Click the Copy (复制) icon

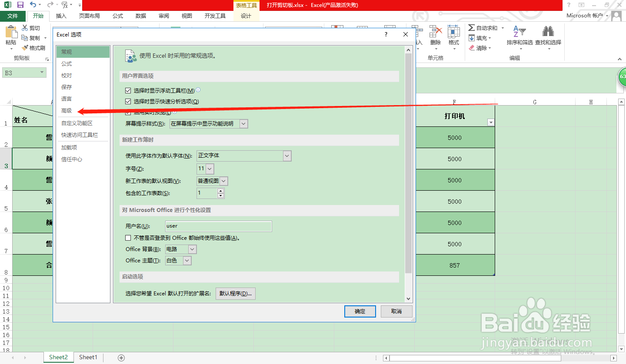[25, 38]
